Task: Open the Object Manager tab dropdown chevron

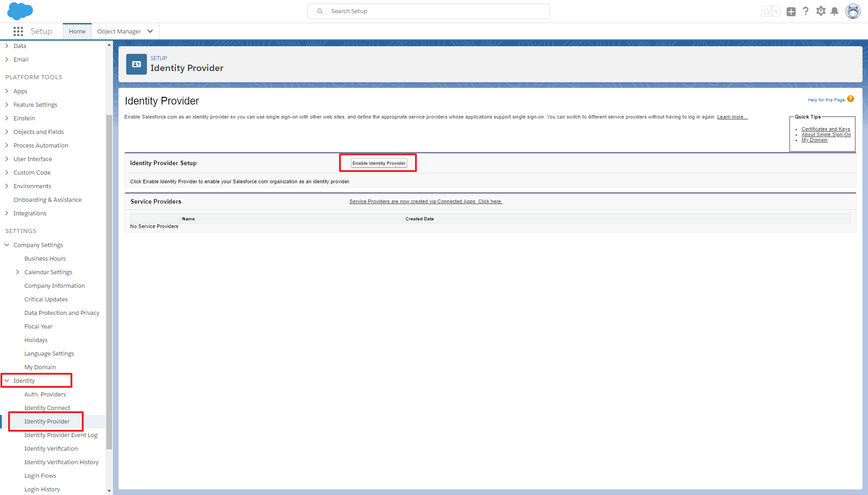Action: pyautogui.click(x=150, y=31)
